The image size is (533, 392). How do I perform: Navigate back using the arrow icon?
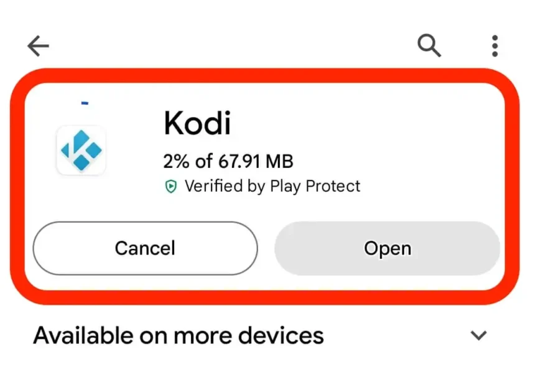tap(37, 45)
